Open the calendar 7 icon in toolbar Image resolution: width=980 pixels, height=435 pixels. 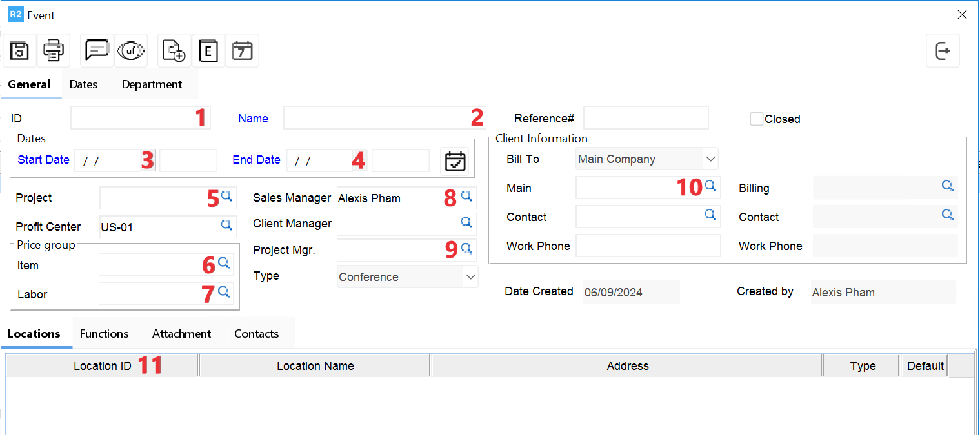click(242, 51)
